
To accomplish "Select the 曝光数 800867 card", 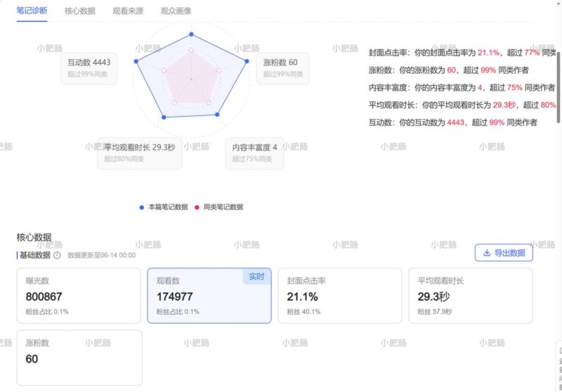I will pyautogui.click(x=79, y=296).
